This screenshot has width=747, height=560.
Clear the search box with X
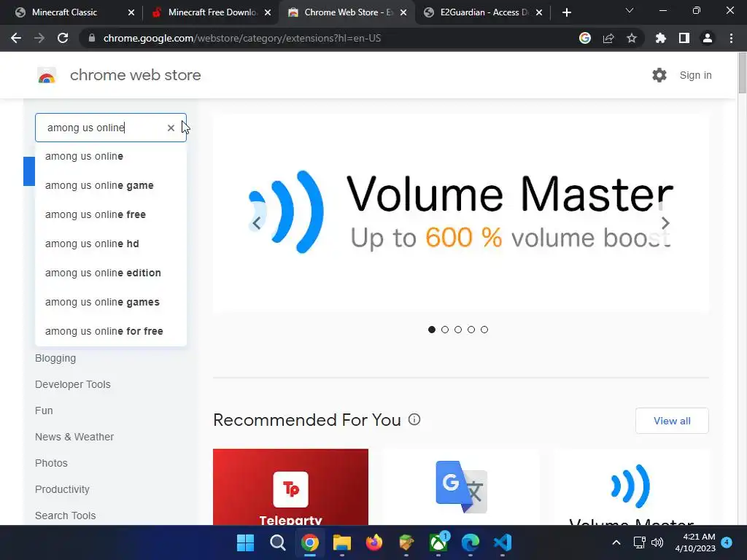coord(171,128)
